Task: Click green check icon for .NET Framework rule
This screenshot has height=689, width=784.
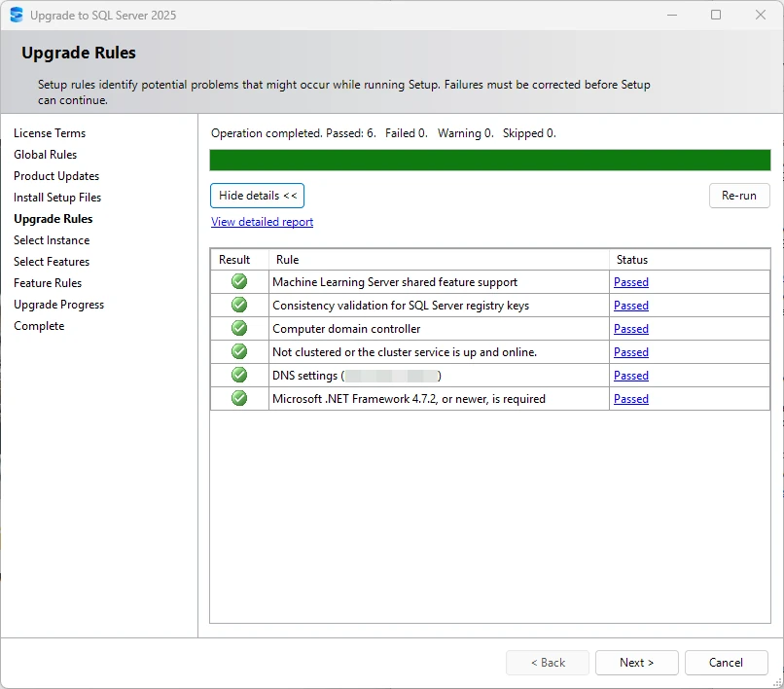Action: pos(239,398)
